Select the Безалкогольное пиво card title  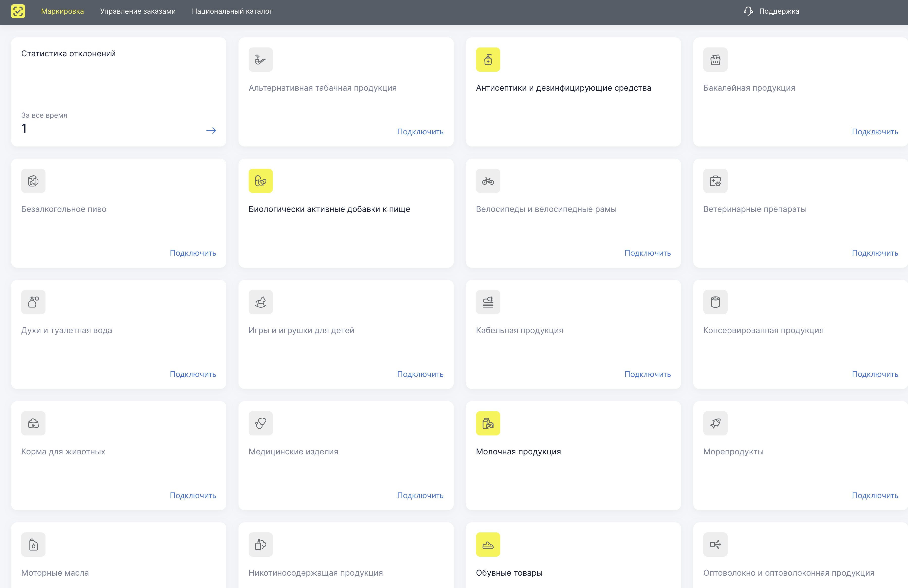[x=64, y=209]
